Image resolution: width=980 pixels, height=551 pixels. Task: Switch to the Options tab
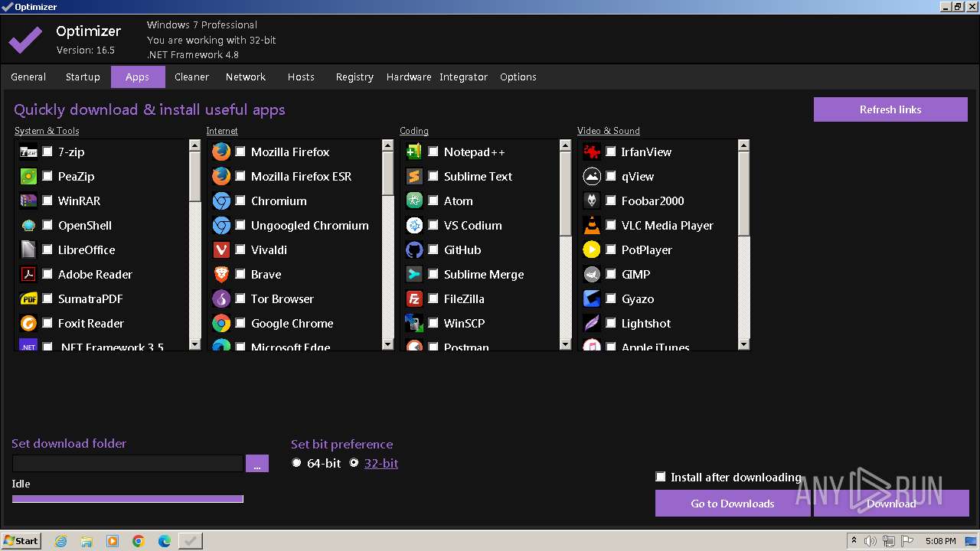[x=518, y=77]
